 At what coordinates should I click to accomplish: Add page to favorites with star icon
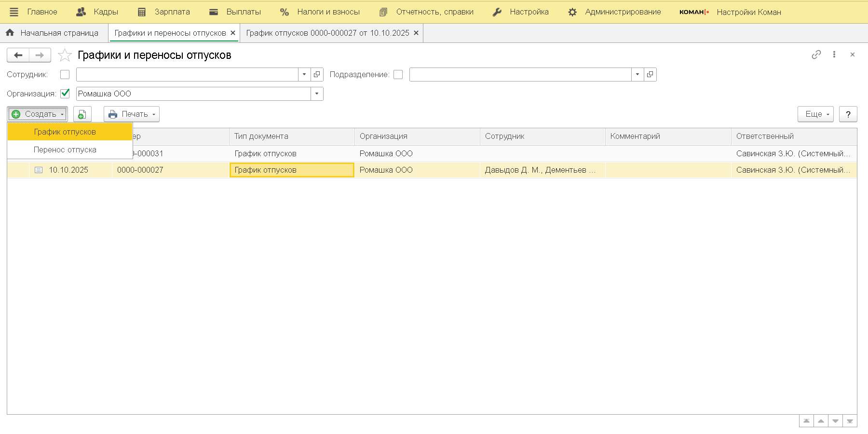(x=65, y=55)
